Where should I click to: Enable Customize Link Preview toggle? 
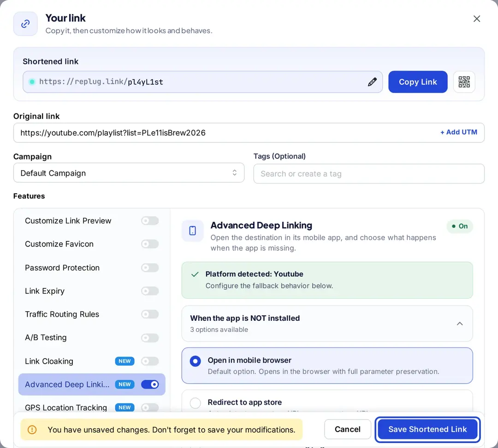[150, 221]
